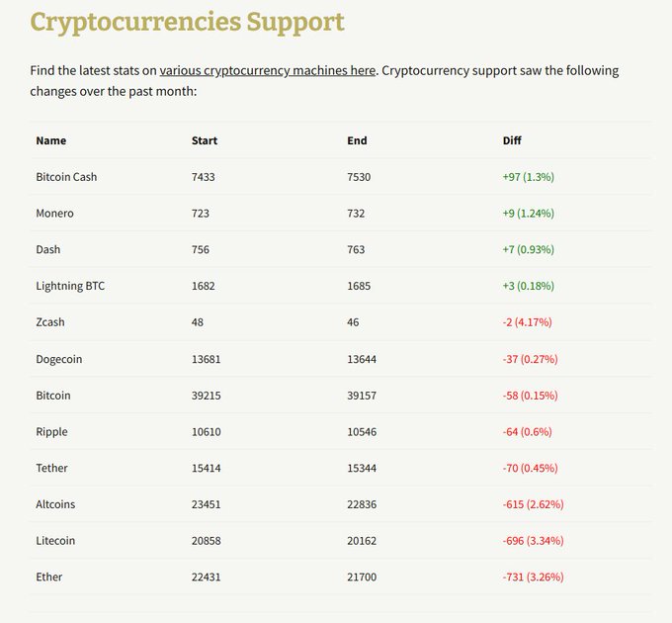
Task: Select the Bitcoin Cash row name
Action: coord(66,177)
